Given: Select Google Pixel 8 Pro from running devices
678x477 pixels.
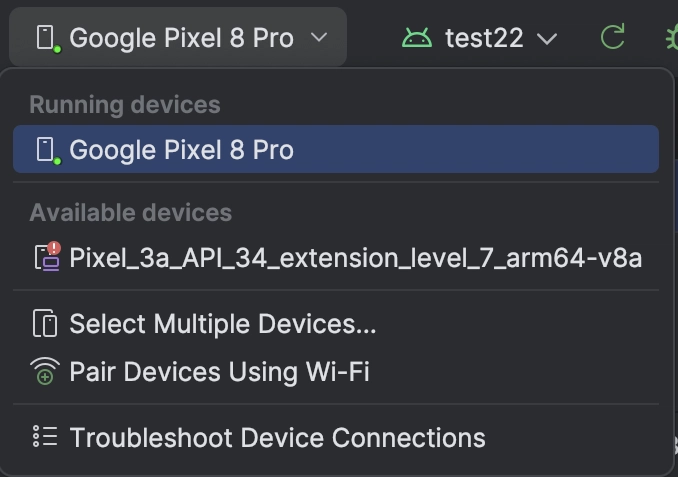Looking at the screenshot, I should click(336, 149).
